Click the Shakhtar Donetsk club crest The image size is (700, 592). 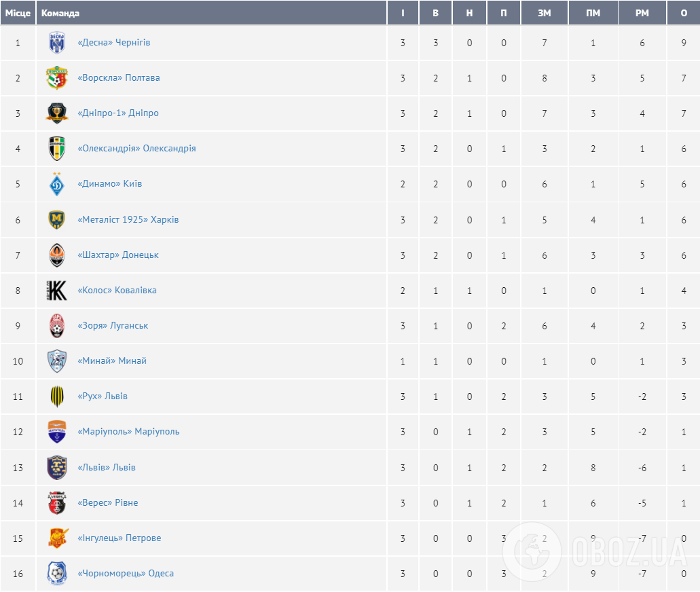(x=57, y=255)
